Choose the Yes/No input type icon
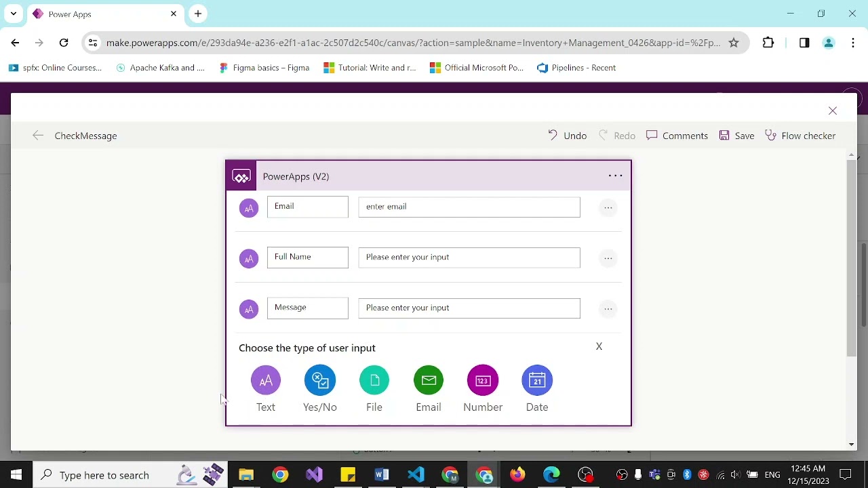868x488 pixels. tap(320, 380)
